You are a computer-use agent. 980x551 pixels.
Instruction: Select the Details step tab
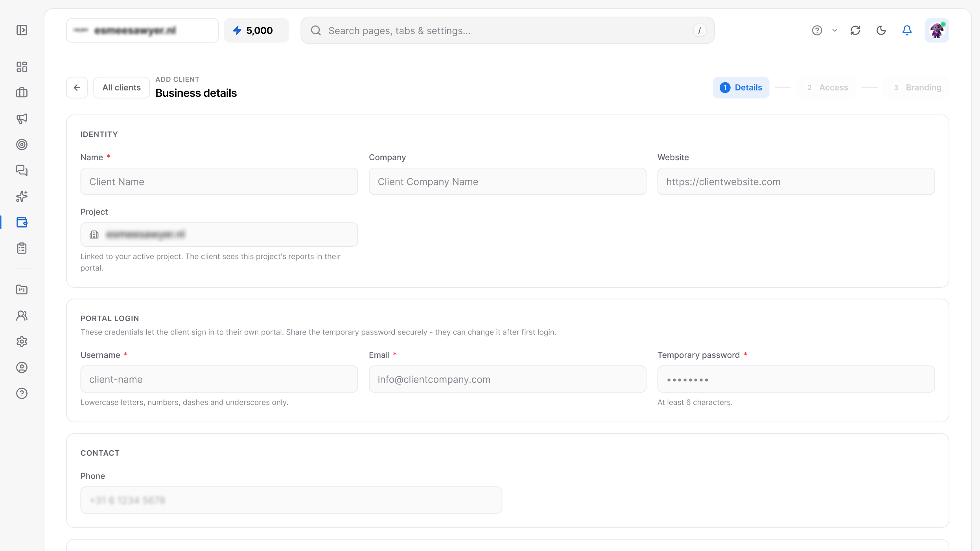click(741, 87)
